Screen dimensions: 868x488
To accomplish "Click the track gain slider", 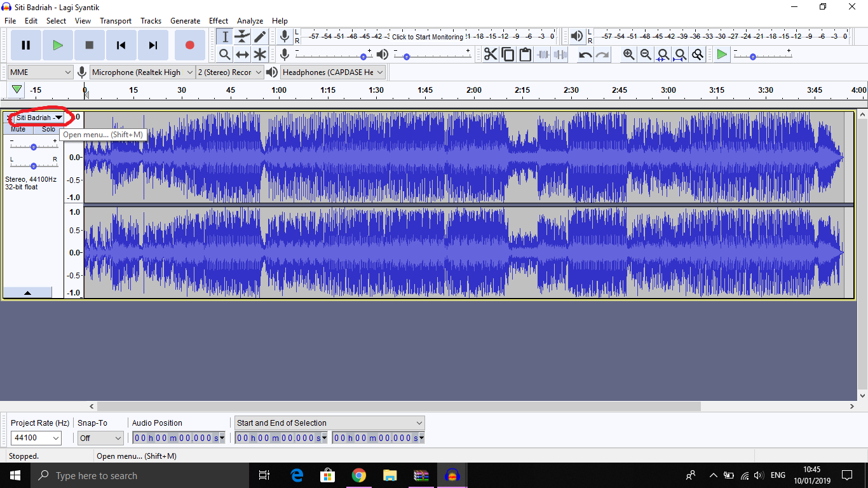I will pyautogui.click(x=34, y=147).
